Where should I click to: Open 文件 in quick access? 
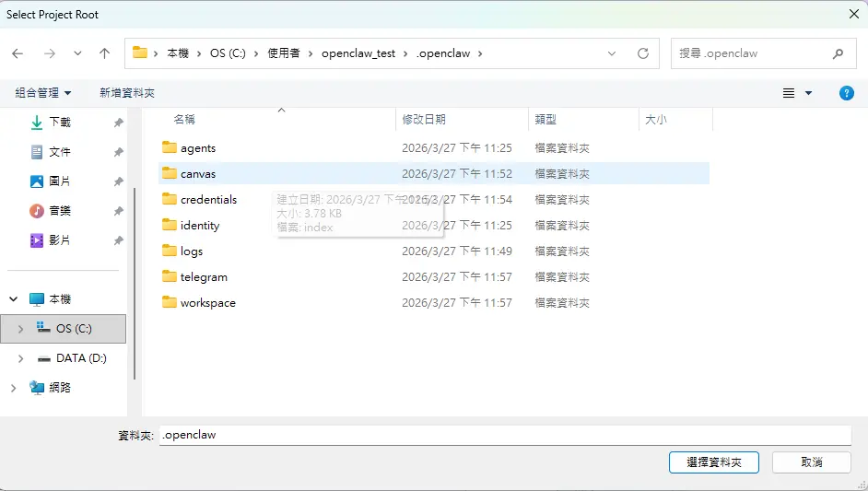click(x=60, y=152)
